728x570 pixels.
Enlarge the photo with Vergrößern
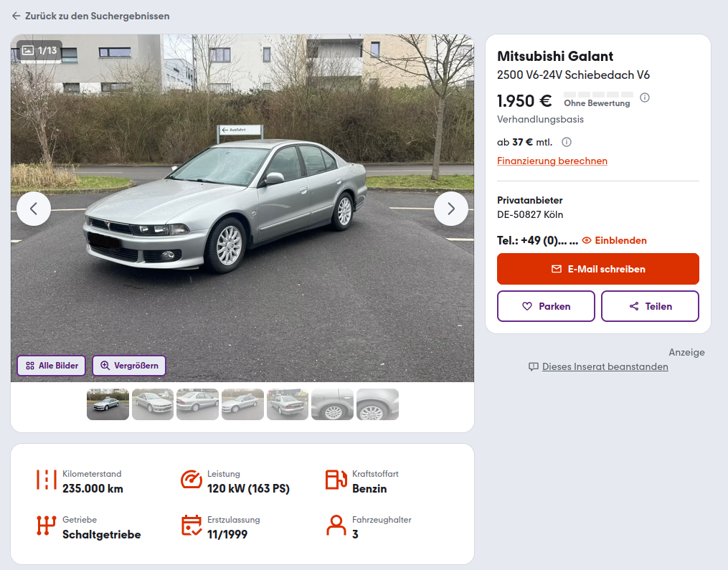[129, 366]
